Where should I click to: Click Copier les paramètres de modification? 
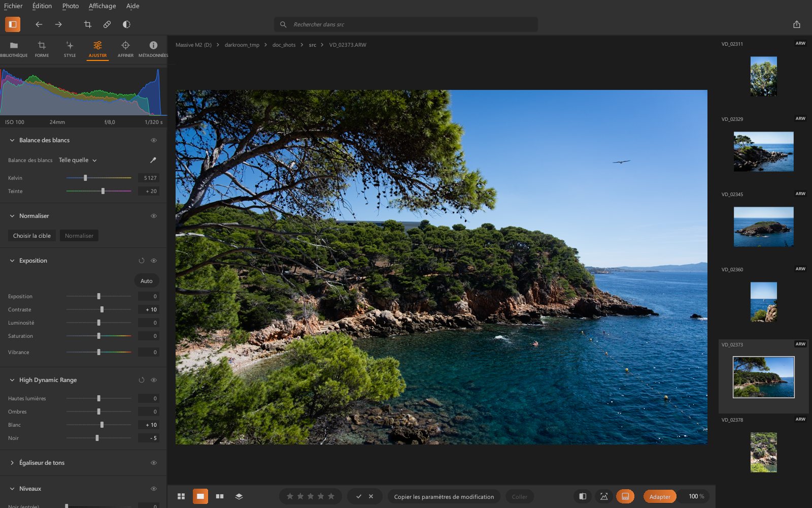[x=444, y=496]
